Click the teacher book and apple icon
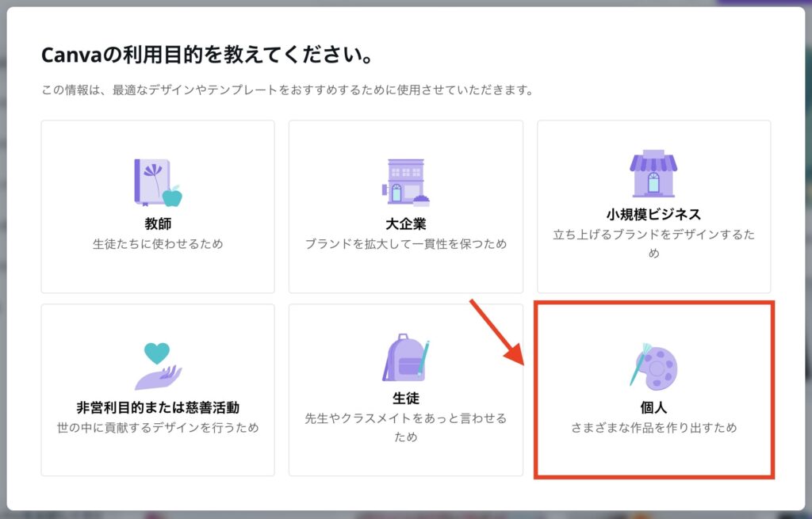This screenshot has width=812, height=519. coord(158,183)
